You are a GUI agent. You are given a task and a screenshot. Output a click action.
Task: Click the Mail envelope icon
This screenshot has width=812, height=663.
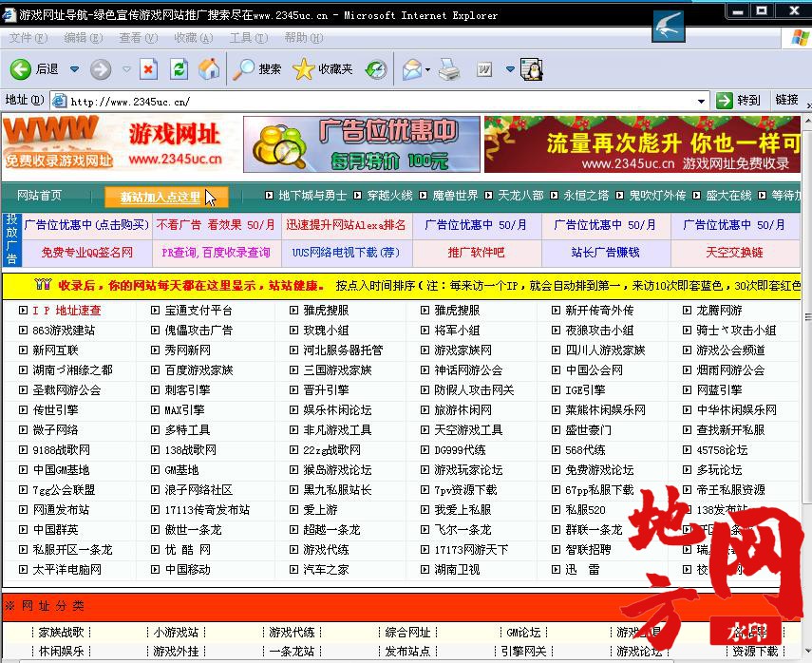tap(412, 69)
